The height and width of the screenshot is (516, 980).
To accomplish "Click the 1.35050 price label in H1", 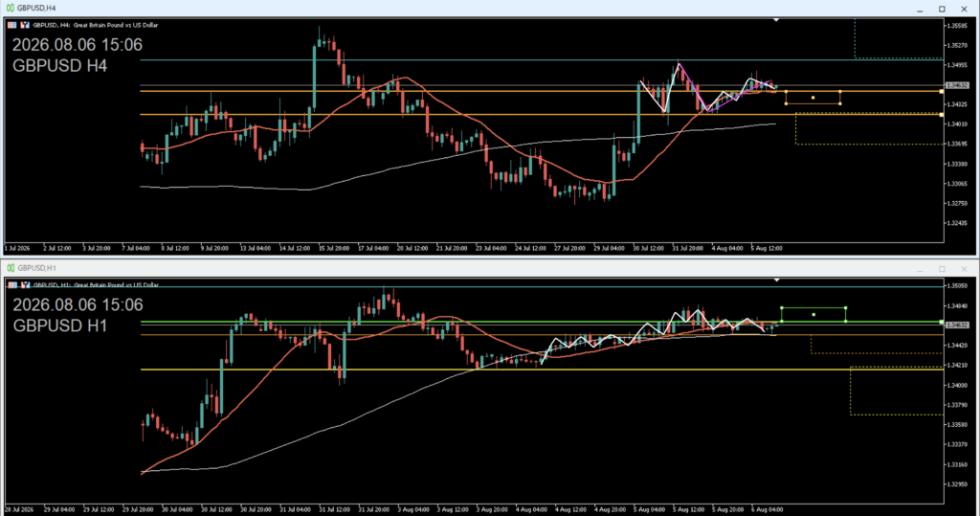I will click(x=957, y=286).
